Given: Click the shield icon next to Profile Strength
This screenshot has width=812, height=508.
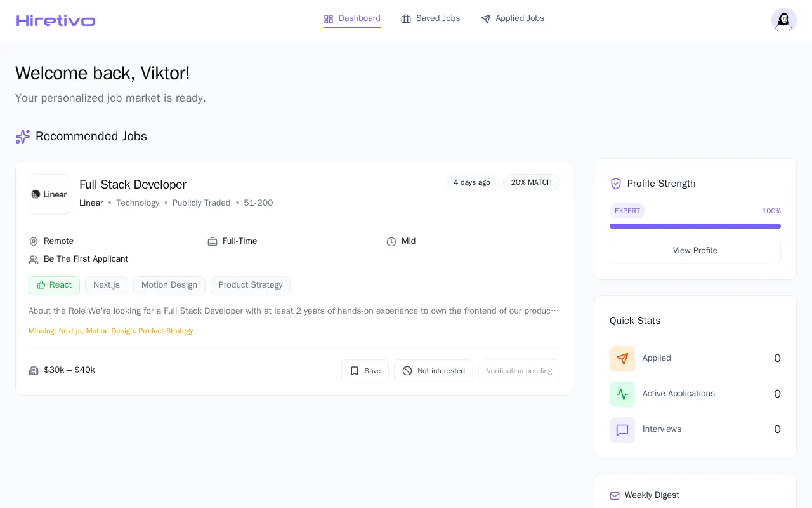Looking at the screenshot, I should (x=616, y=184).
